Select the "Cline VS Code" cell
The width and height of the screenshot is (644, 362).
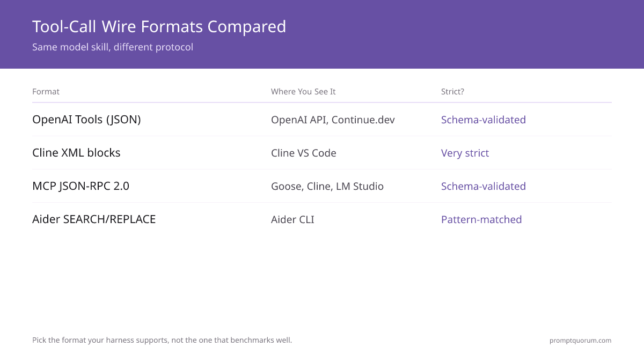coord(304,153)
